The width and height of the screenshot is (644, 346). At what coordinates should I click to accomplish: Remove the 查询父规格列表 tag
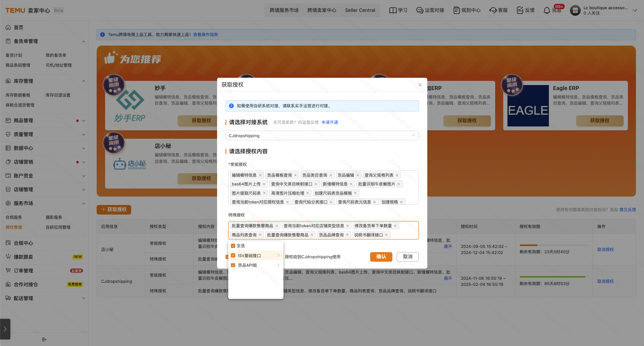point(397,175)
